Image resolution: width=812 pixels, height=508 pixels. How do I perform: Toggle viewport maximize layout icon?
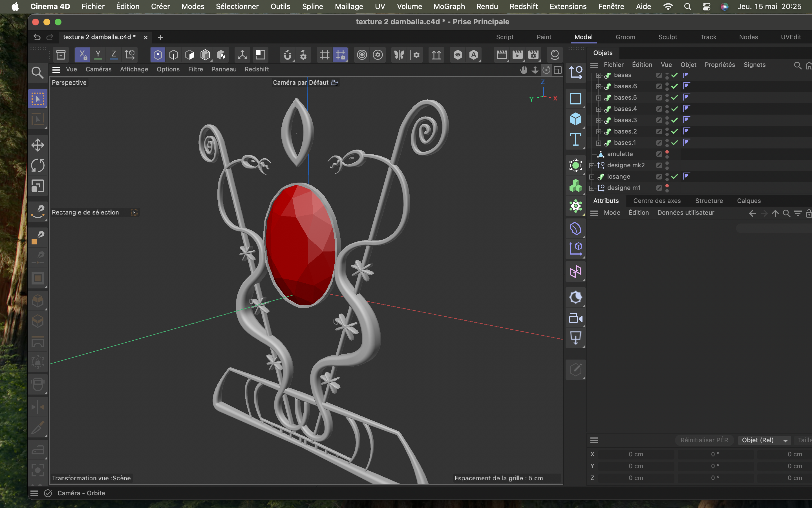click(x=558, y=70)
